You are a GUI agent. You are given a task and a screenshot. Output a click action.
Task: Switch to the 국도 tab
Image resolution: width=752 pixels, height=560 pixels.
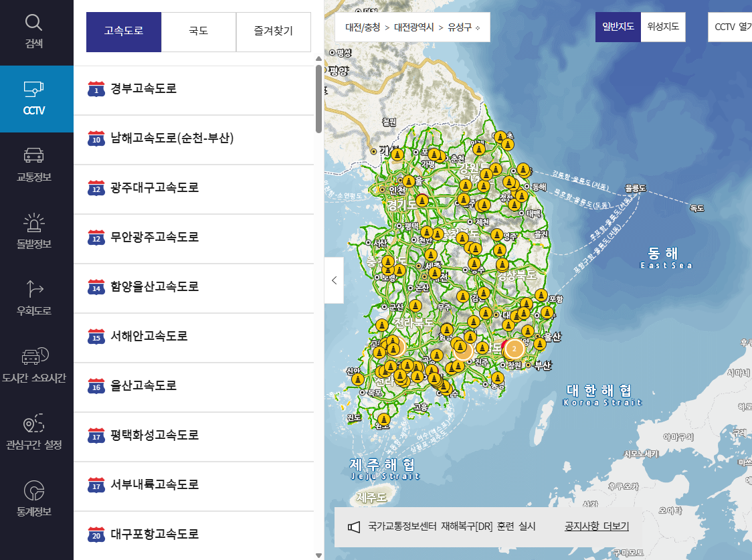coord(198,32)
